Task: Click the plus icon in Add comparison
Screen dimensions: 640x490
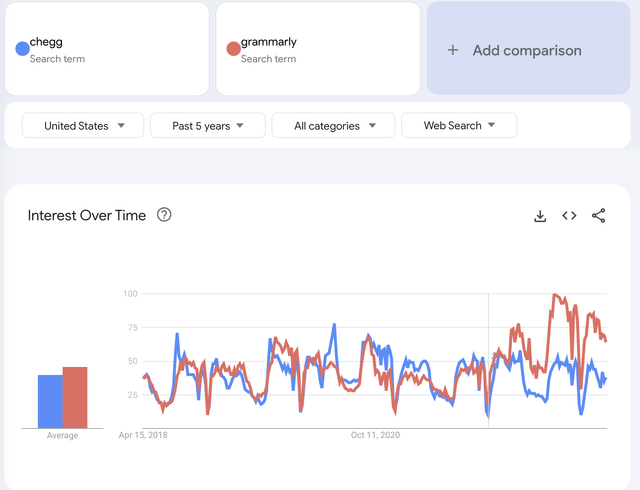Action: coord(453,50)
